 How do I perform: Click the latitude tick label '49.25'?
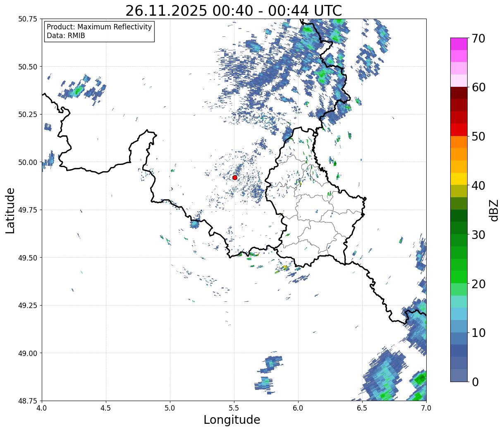[x=28, y=306]
